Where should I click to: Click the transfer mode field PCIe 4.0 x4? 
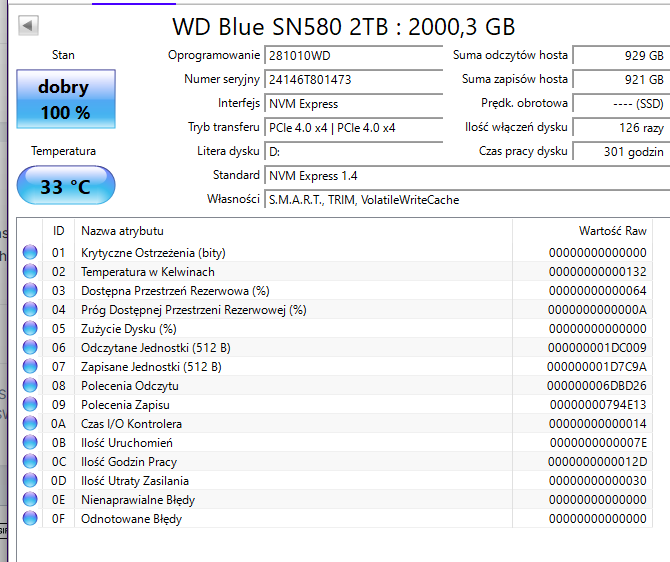point(353,127)
